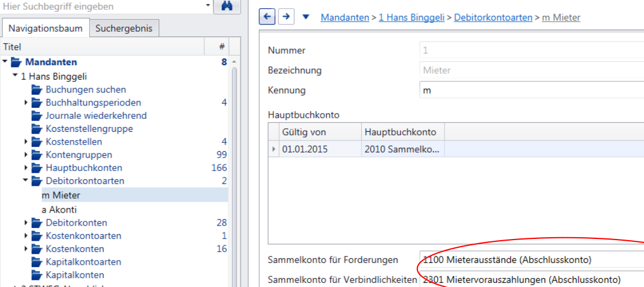Switch to the Suchergebnis tab

coord(124,28)
